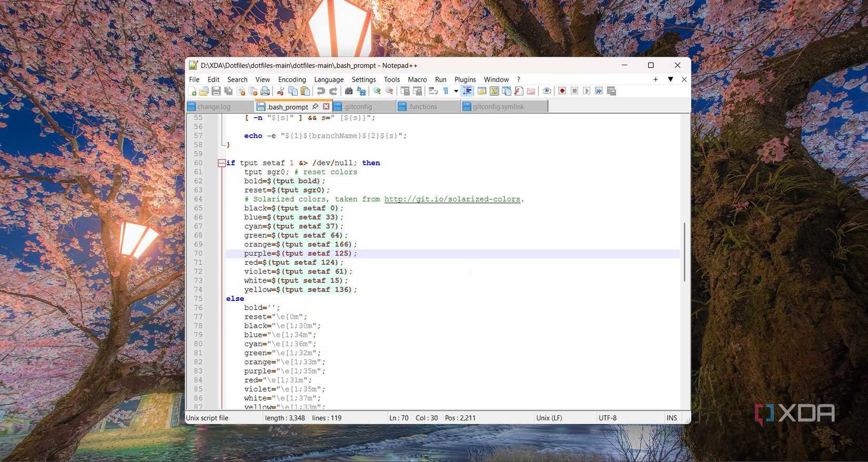This screenshot has width=868, height=462.
Task: Open the solarized-colors URL link
Action: click(x=452, y=199)
